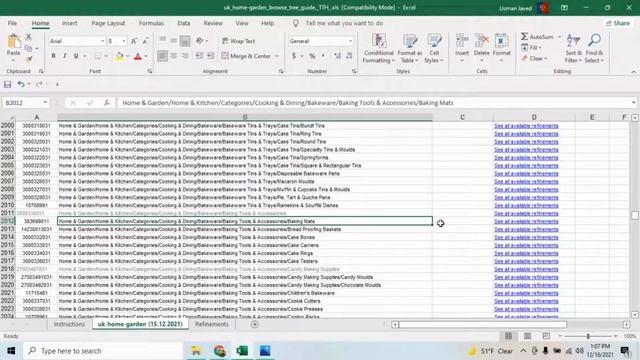640x360 pixels.
Task: Toggle Underline formatting
Action: click(x=76, y=56)
